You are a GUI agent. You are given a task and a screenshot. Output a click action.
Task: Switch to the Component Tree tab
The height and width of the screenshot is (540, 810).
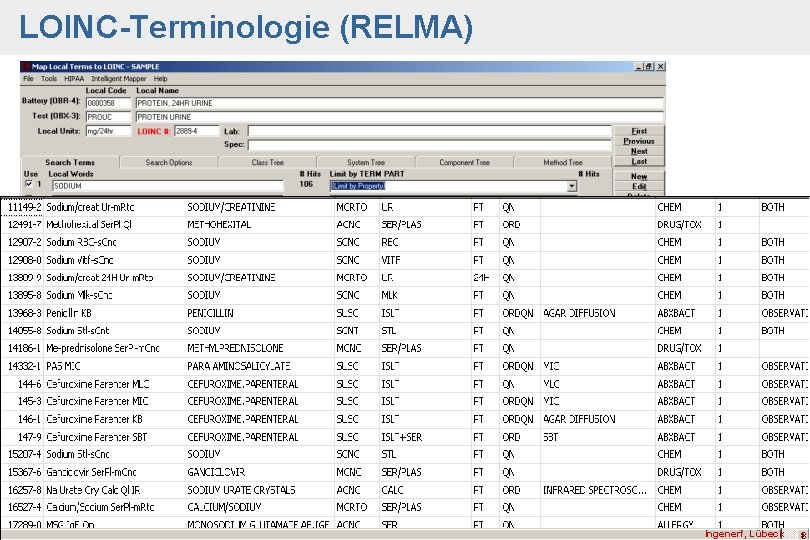pyautogui.click(x=464, y=162)
